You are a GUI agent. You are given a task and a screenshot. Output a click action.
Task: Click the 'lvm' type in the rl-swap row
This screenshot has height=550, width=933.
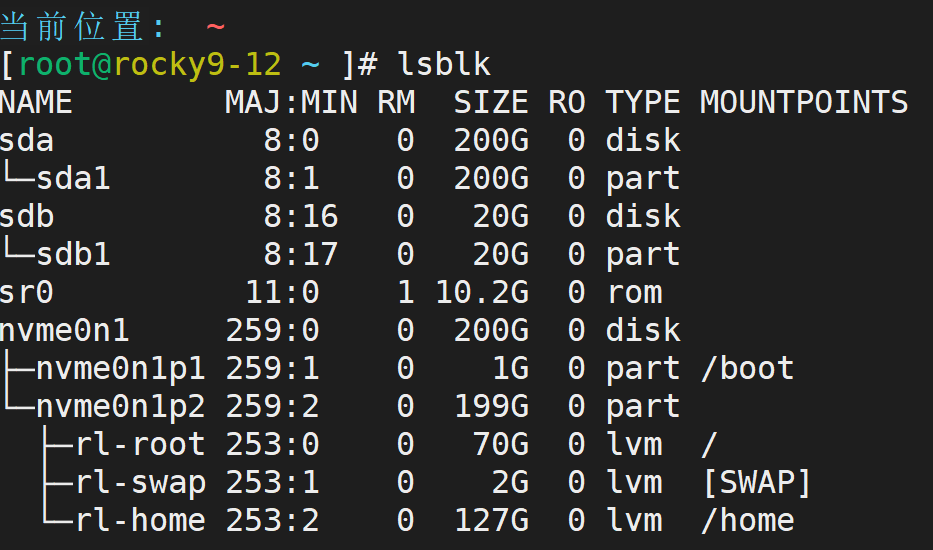pos(634,483)
